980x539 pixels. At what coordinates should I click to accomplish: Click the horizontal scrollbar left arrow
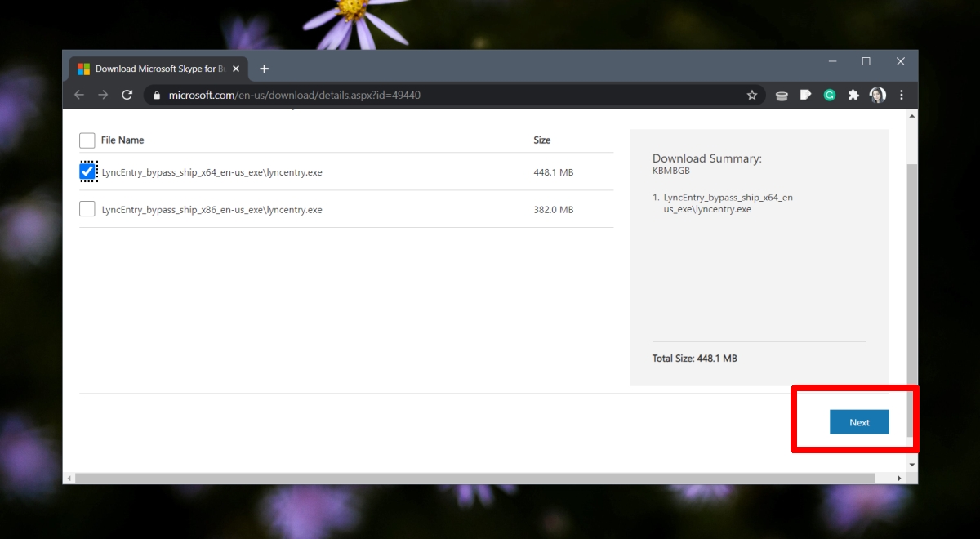click(x=69, y=478)
